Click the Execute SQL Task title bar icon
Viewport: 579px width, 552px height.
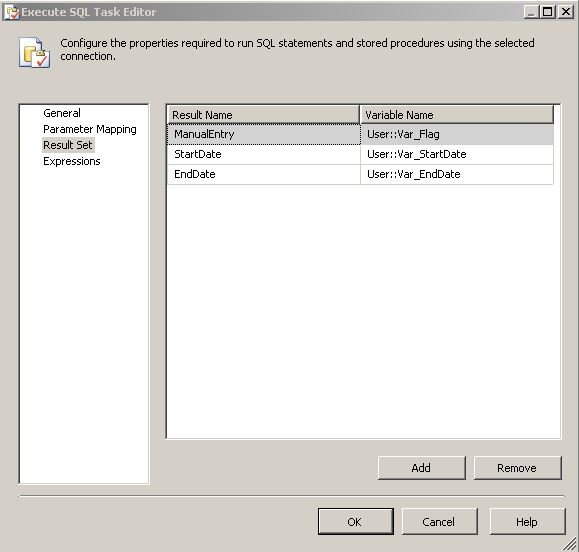tap(11, 12)
